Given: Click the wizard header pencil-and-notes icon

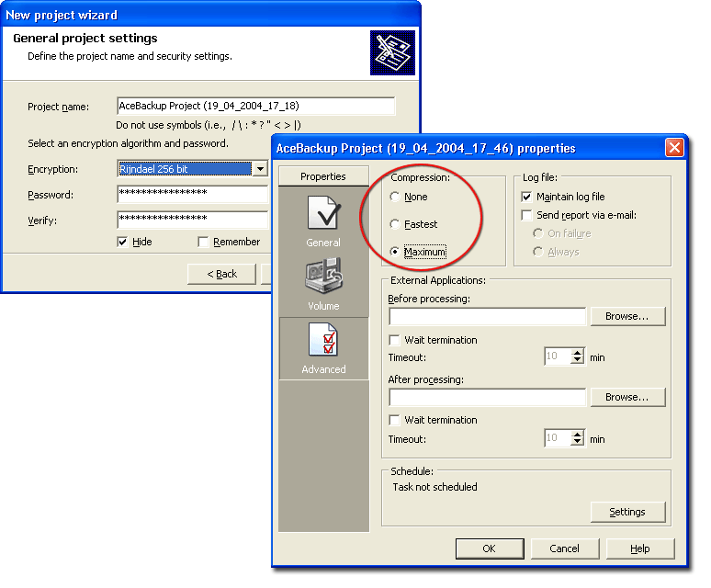Looking at the screenshot, I should pyautogui.click(x=392, y=52).
